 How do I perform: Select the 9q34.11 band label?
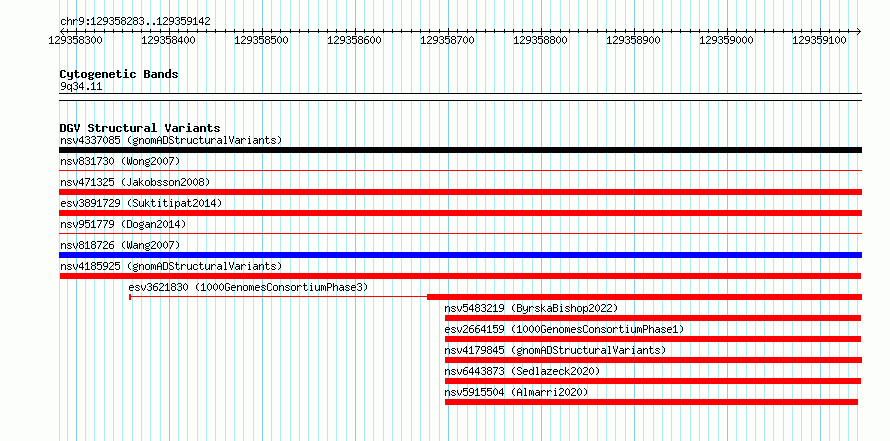pyautogui.click(x=81, y=87)
